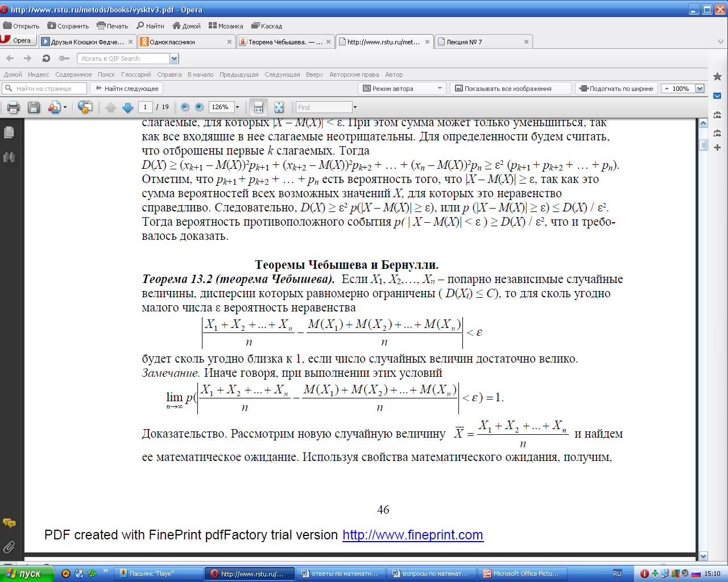The width and height of the screenshot is (728, 582).
Task: Open Windows пуск start button
Action: (x=27, y=573)
